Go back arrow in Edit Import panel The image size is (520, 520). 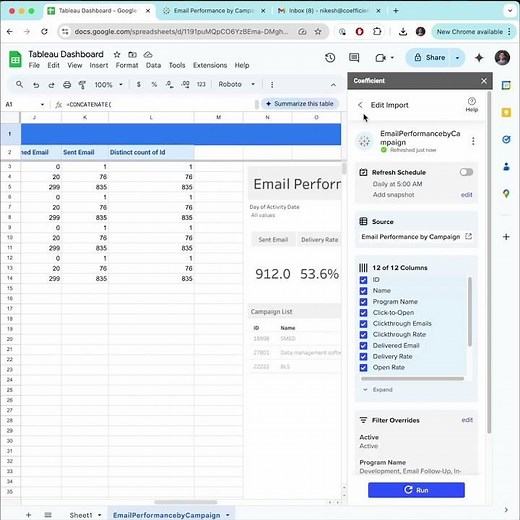point(360,105)
